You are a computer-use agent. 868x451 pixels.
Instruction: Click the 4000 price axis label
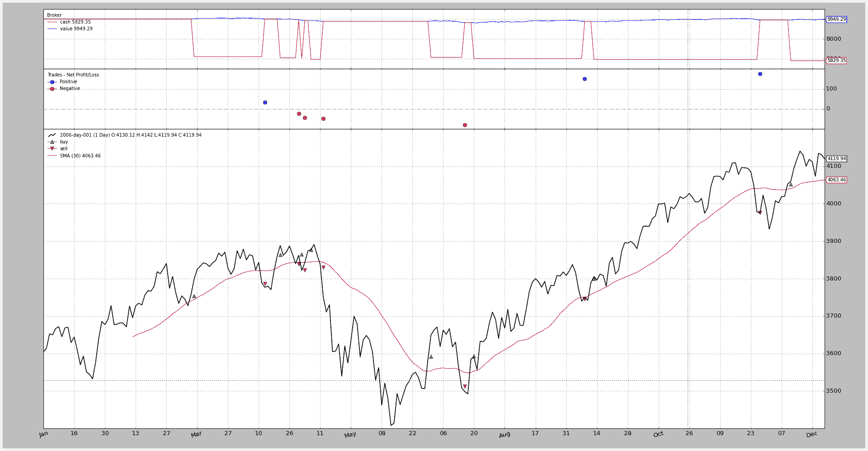tap(834, 204)
